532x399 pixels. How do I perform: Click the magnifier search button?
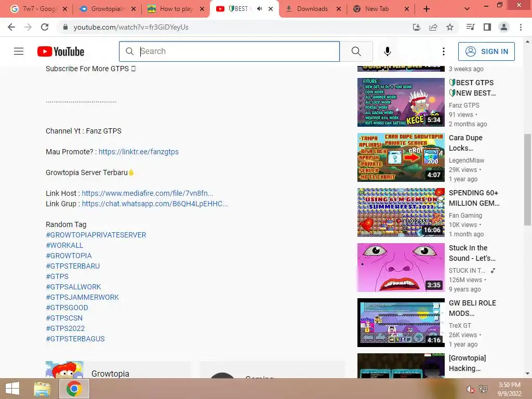click(356, 51)
